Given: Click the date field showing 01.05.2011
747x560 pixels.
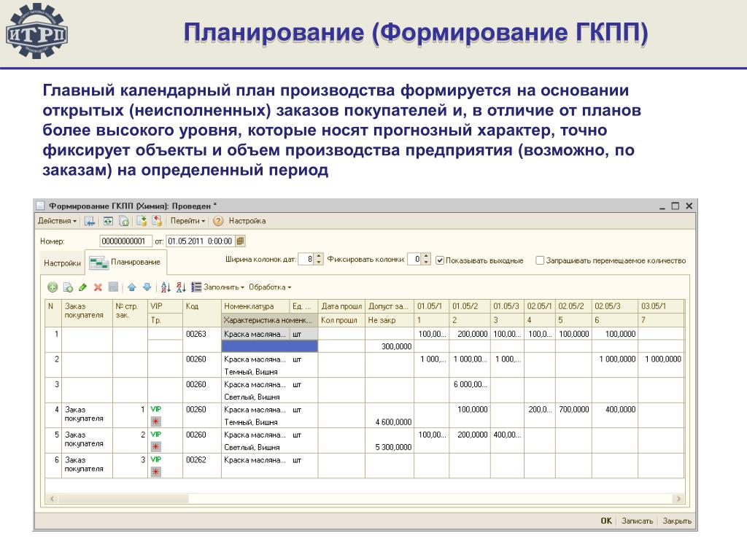Looking at the screenshot, I should (x=201, y=241).
